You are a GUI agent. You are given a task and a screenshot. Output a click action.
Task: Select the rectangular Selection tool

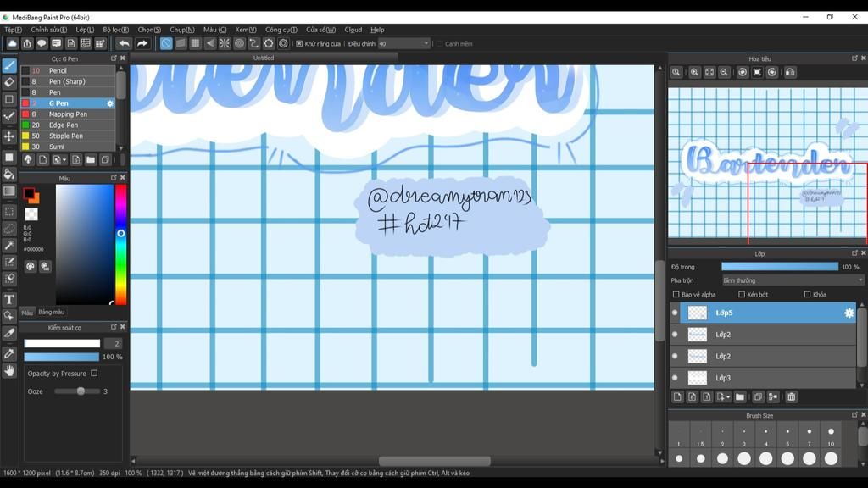[x=9, y=211]
